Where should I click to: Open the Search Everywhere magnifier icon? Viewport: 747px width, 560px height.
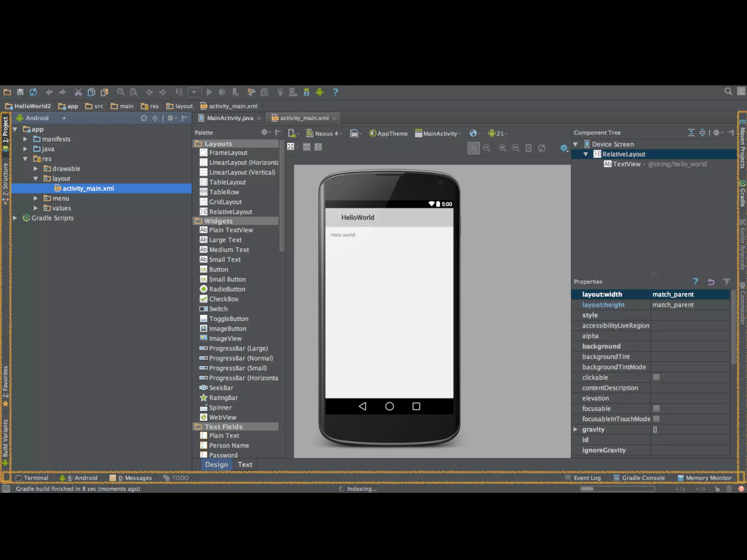point(728,92)
